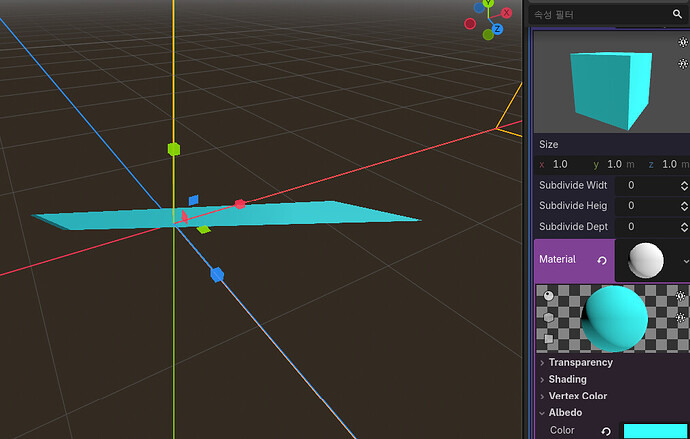Click the Subdivide Height value field
This screenshot has width=690, height=439.
(647, 206)
